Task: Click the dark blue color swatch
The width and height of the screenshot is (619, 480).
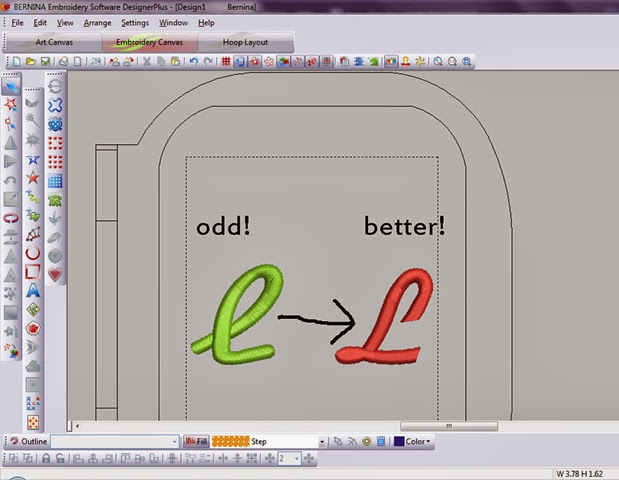Action: (399, 441)
